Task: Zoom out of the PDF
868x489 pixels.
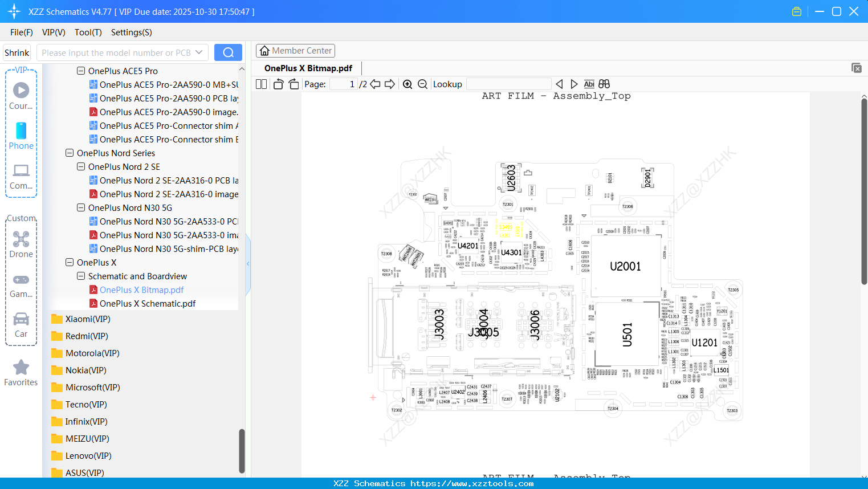Action: coord(422,84)
